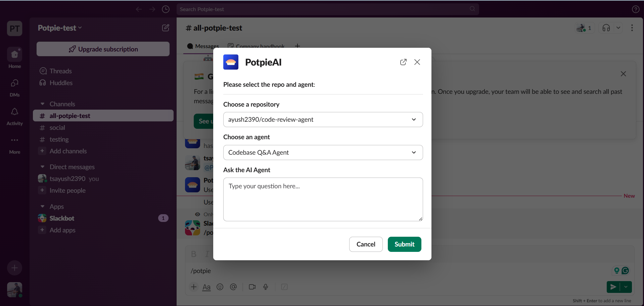Click the channel members avatar count

point(585,28)
